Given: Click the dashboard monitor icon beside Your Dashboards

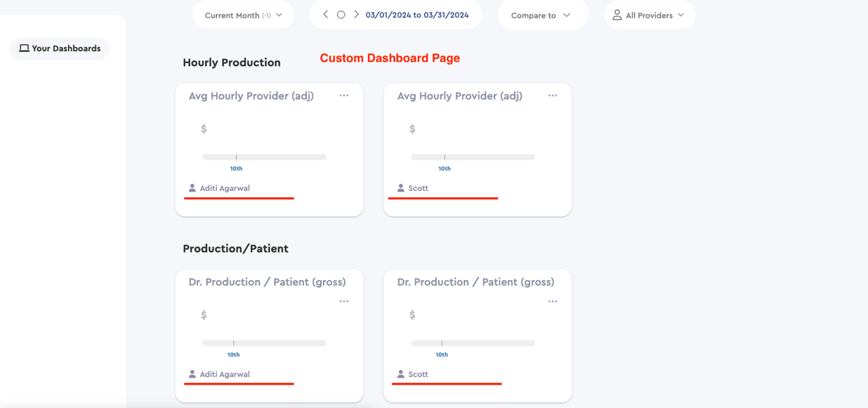Looking at the screenshot, I should (x=23, y=48).
